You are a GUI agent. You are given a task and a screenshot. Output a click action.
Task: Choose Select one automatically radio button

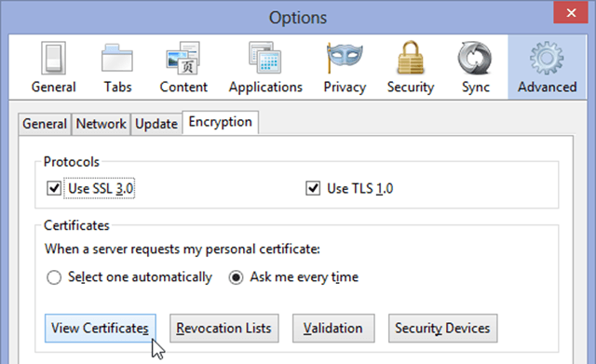(54, 277)
